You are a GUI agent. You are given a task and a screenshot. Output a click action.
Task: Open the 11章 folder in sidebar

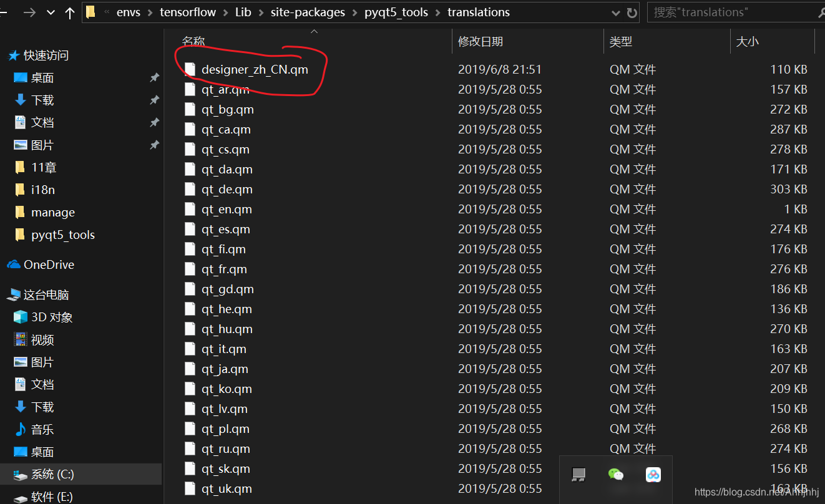coord(44,167)
